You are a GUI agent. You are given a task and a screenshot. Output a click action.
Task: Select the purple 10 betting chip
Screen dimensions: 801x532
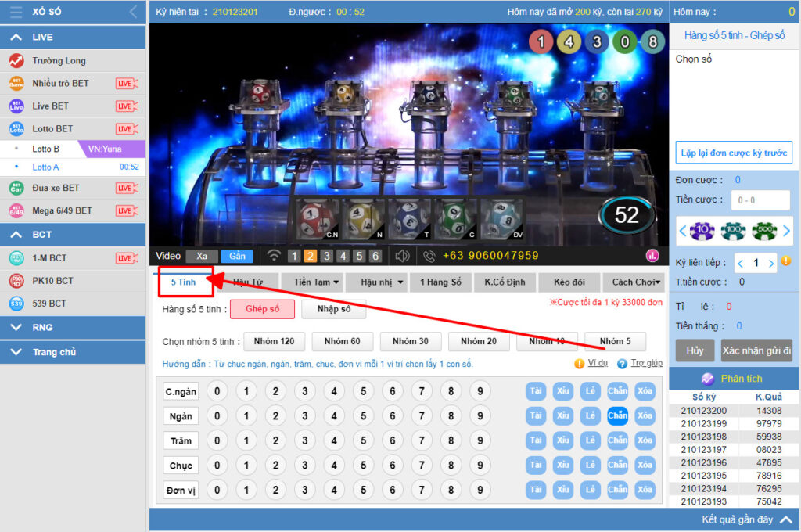(702, 231)
